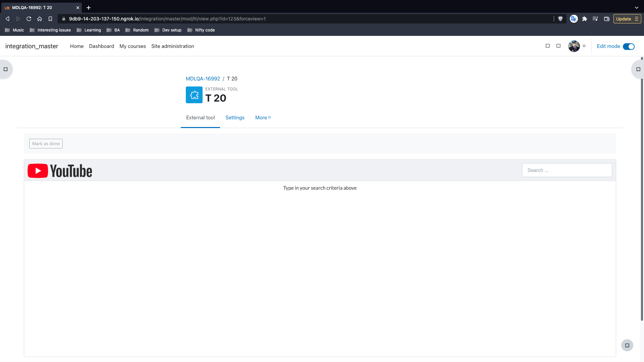Viewport: 644px width, 362px height.
Task: Go back using the browser back arrow
Action: point(7,19)
